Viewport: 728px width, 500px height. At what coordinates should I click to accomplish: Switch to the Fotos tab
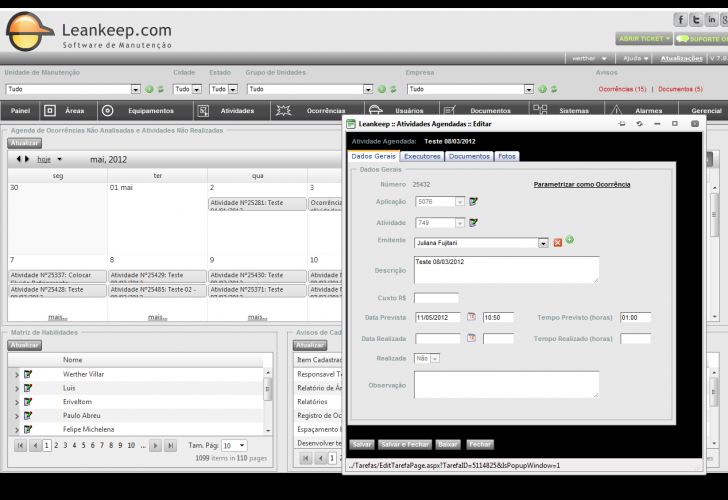[507, 156]
